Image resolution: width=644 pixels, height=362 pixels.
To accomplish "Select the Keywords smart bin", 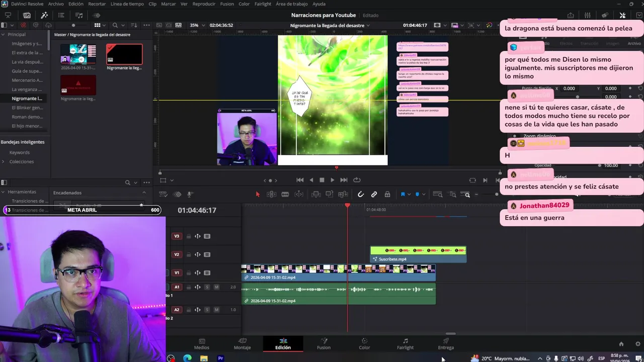I will tap(20, 152).
